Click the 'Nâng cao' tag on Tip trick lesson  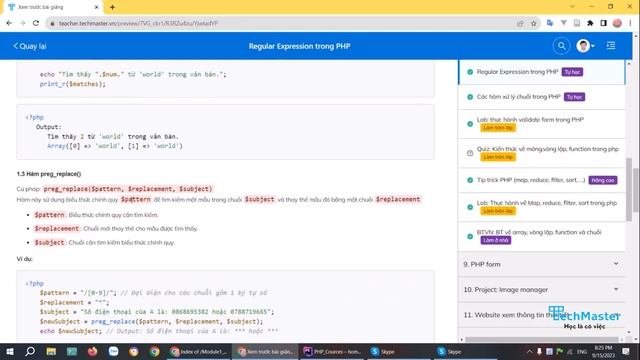[602, 180]
